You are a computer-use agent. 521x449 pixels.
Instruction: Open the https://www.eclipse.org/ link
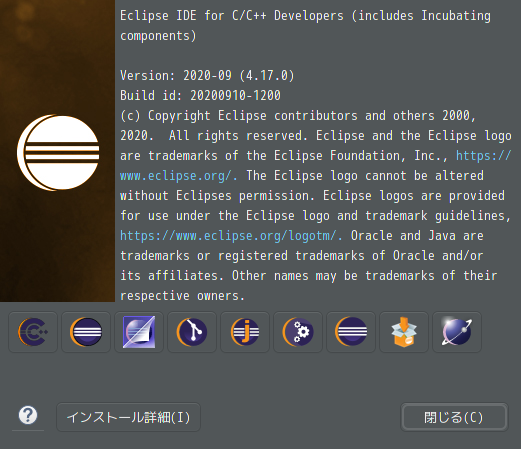click(x=178, y=176)
